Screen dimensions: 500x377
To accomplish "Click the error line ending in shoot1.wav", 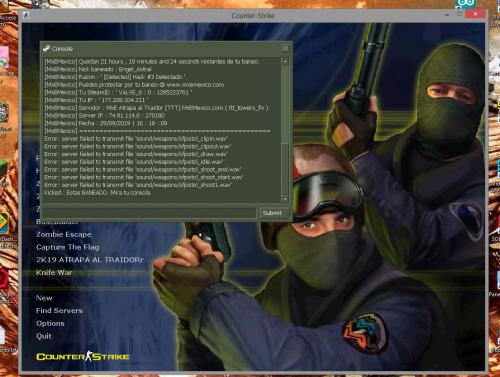I will pyautogui.click(x=138, y=185).
